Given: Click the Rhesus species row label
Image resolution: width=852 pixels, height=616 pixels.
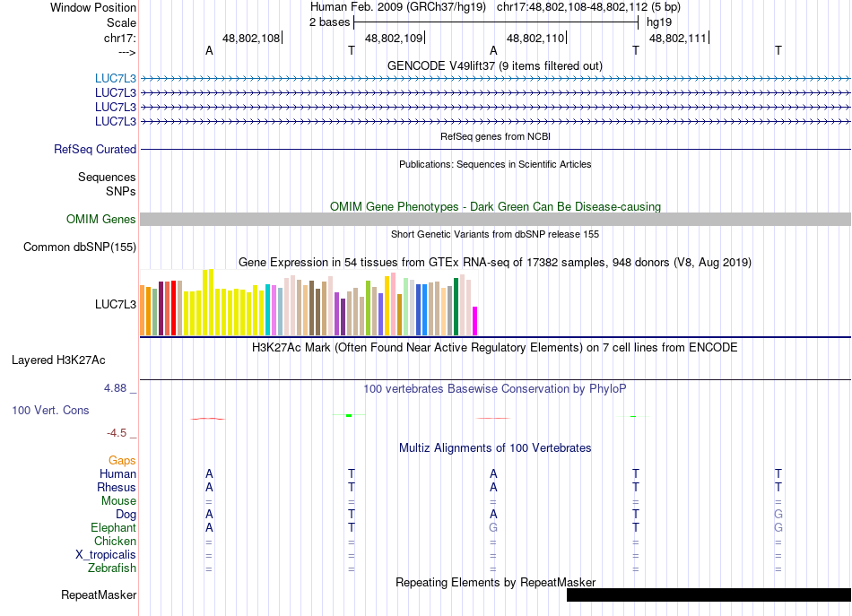Looking at the screenshot, I should point(117,487).
